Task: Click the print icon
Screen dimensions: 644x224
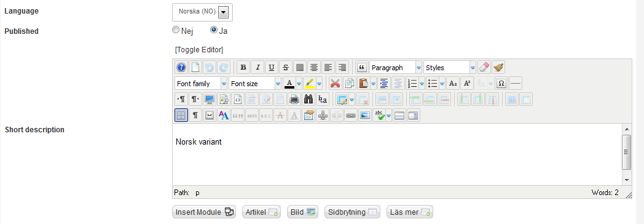Action: 294,99
